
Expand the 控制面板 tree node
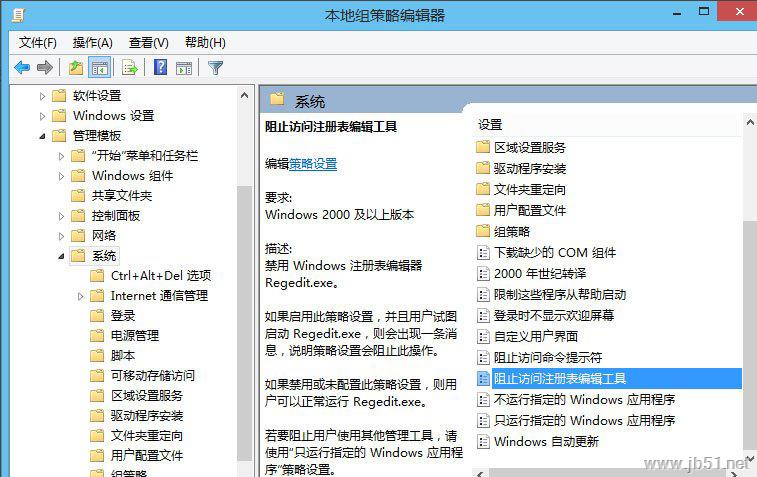(61, 216)
